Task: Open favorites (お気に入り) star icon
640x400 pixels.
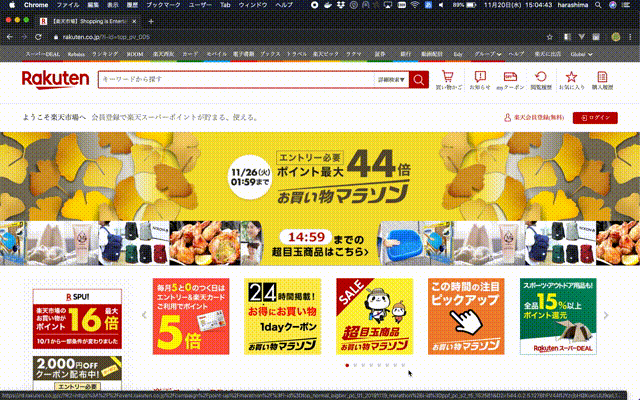Action: [x=571, y=80]
